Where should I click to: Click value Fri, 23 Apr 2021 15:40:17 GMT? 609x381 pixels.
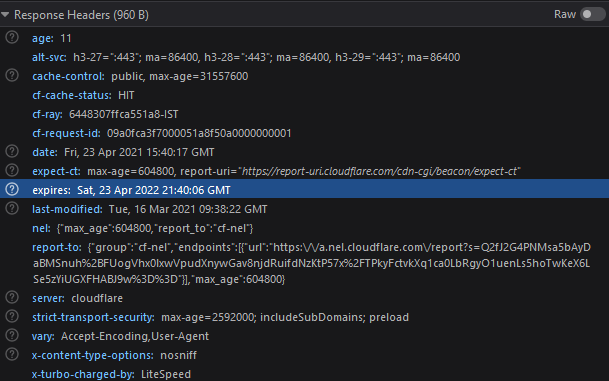(139, 152)
